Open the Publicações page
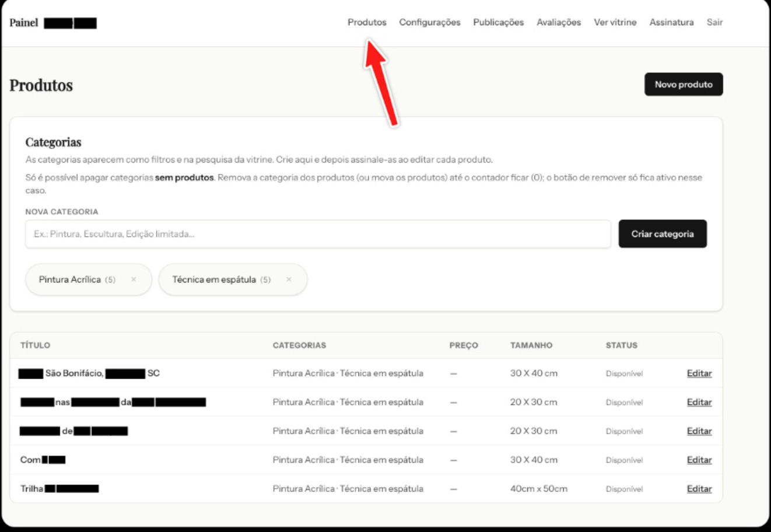Screen dimensions: 771x532 coord(498,22)
